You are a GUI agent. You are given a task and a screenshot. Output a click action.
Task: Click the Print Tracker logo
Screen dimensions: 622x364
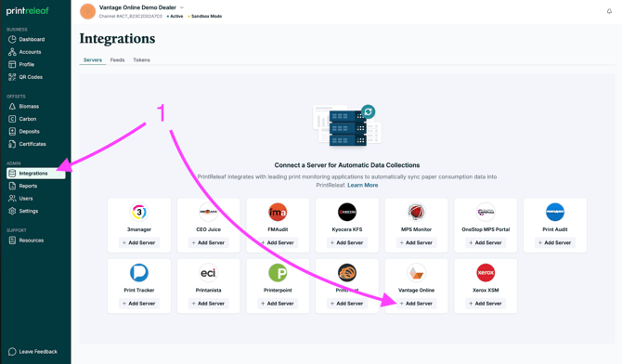tap(139, 273)
